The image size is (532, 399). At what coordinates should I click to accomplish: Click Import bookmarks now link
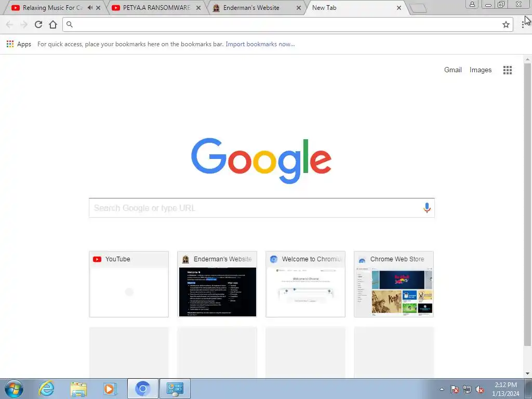pos(260,44)
